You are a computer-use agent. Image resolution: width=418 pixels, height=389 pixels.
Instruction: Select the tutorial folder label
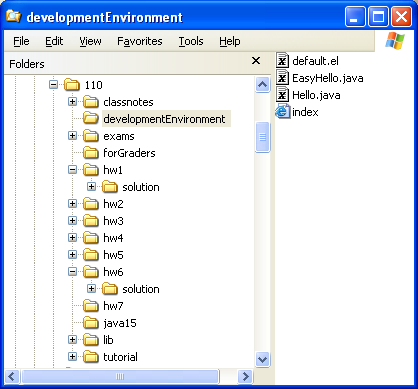(120, 357)
